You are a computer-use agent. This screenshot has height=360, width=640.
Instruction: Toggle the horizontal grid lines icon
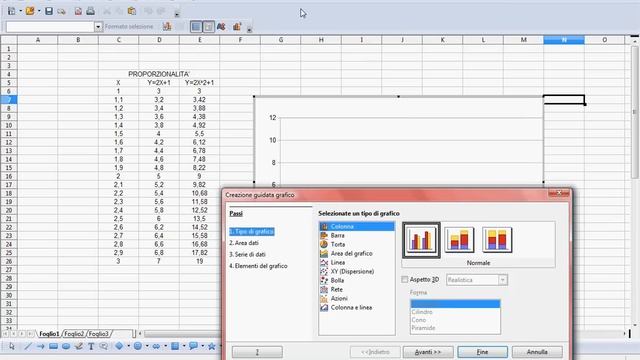click(196, 27)
